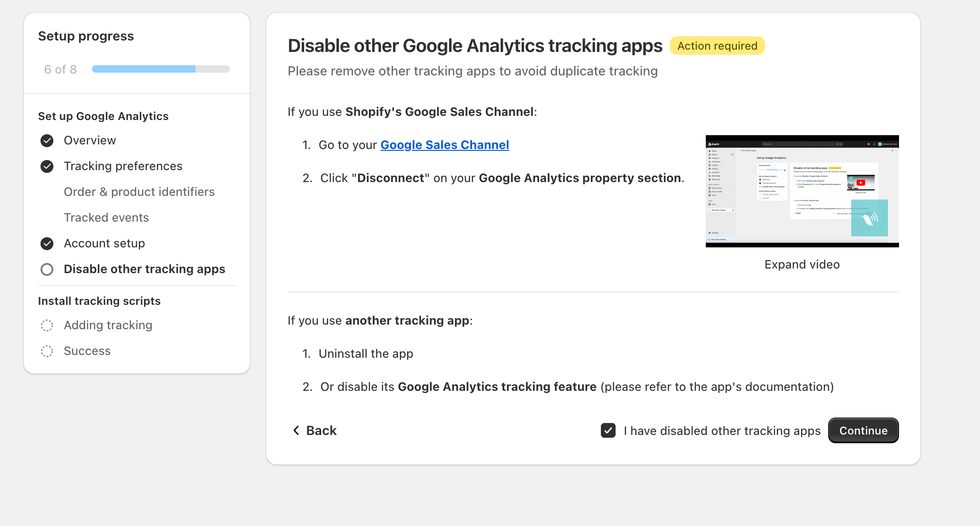980x526 pixels.
Task: Click Expand video below the thumbnail
Action: click(802, 264)
